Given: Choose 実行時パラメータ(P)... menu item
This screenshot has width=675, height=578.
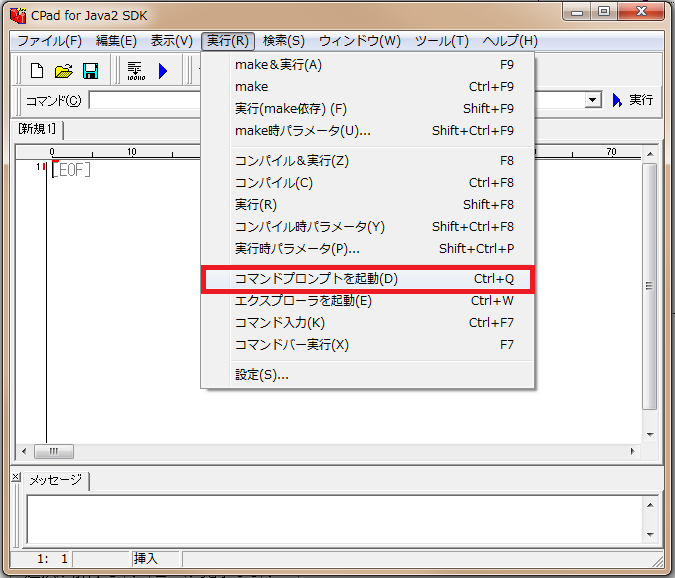Looking at the screenshot, I should (x=368, y=249).
